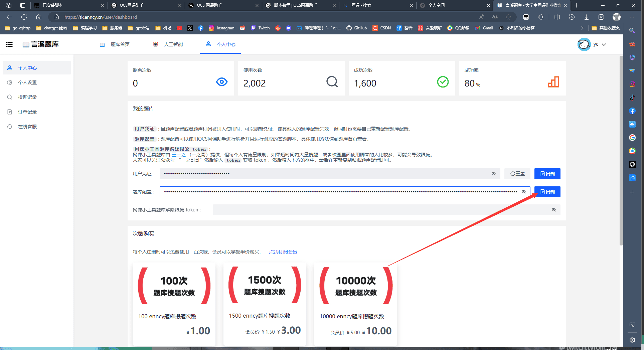Click the 重置 button for 用户凭证
This screenshot has width=644, height=350.
517,174
